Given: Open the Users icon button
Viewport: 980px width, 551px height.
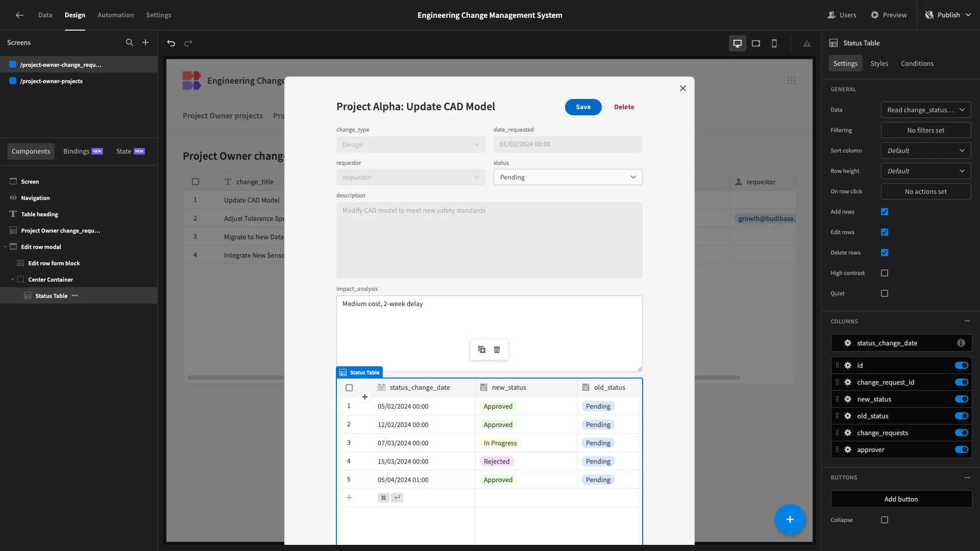Looking at the screenshot, I should 842,15.
